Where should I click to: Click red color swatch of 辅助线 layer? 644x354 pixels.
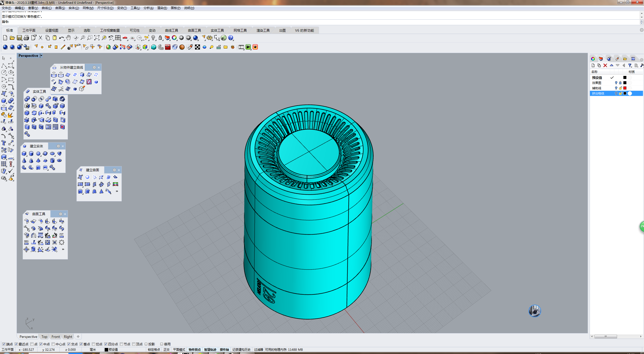pos(625,88)
